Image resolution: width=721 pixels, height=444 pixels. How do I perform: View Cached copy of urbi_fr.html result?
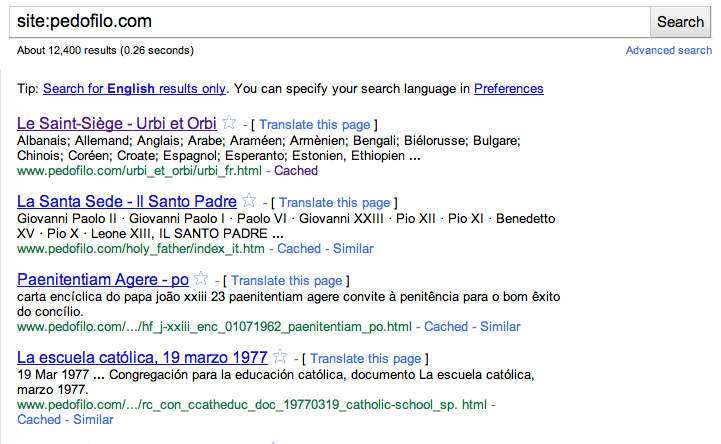[x=296, y=171]
